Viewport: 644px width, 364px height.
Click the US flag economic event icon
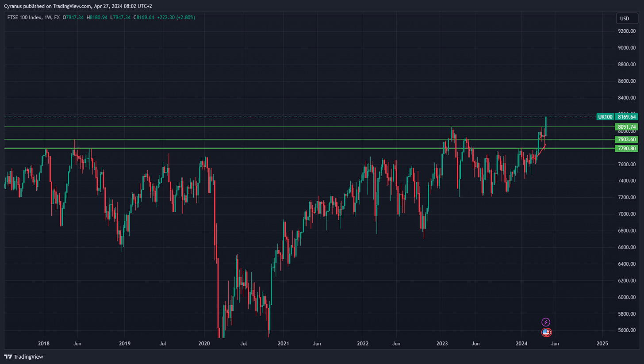(546, 332)
